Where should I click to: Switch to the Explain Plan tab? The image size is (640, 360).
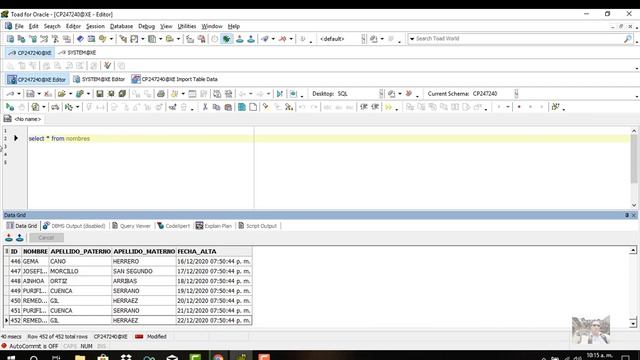pos(214,226)
